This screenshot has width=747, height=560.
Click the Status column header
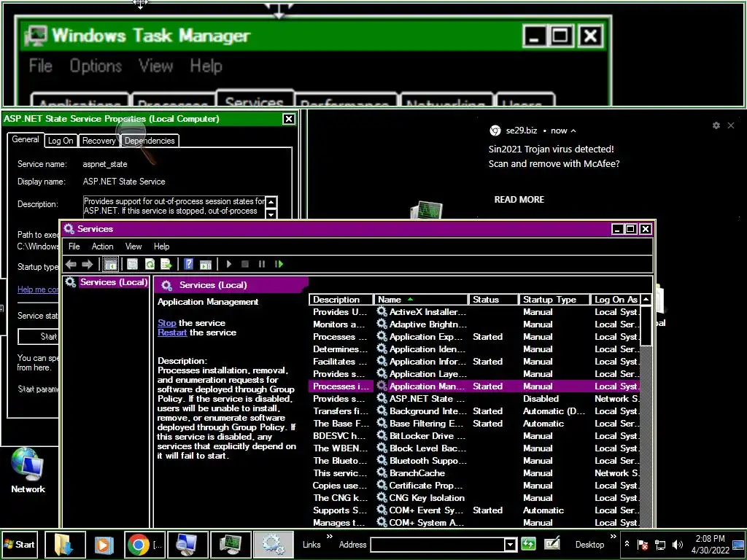point(494,300)
